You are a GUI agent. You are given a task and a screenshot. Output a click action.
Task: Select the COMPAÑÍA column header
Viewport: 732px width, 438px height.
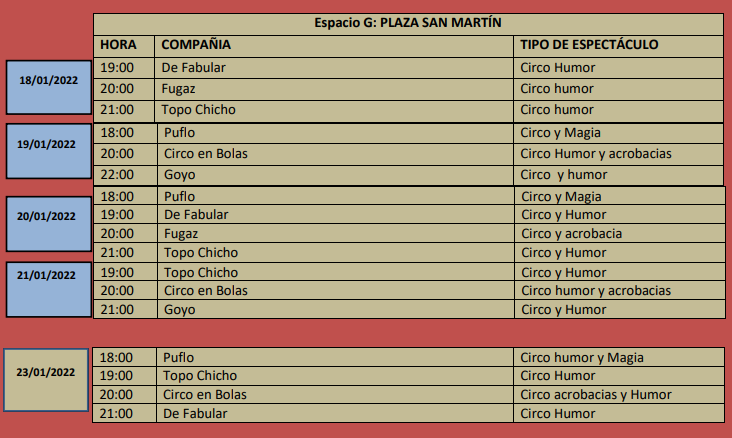196,45
